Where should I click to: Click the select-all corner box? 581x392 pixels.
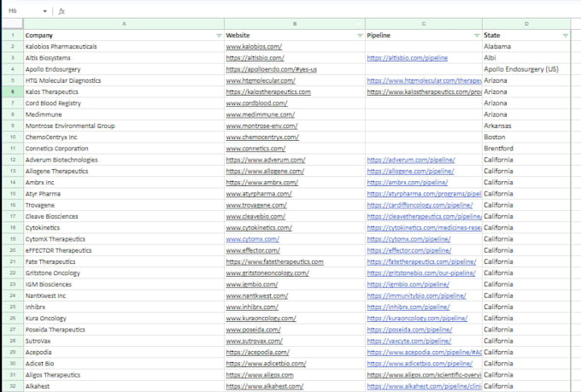[x=13, y=24]
